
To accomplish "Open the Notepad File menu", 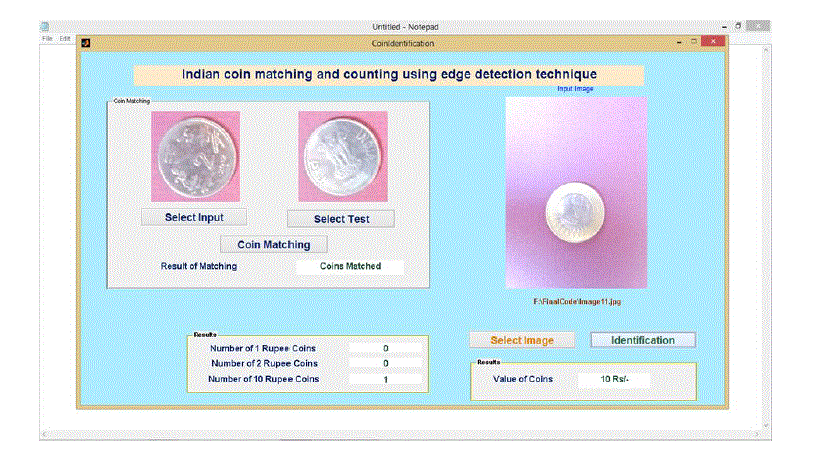I will click(47, 38).
